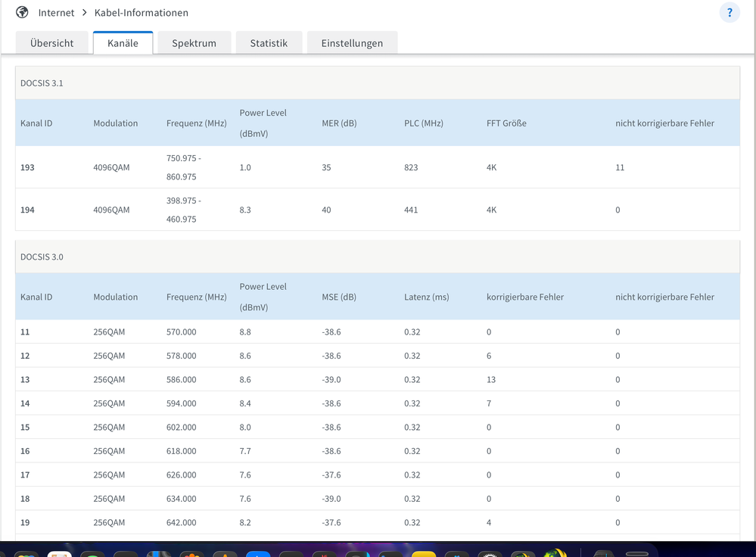
Task: Click the FFT Größe column header
Action: tap(506, 123)
